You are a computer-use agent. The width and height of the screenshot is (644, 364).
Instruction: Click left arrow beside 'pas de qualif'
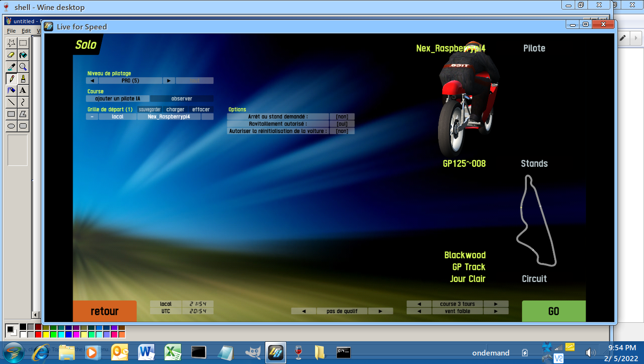303,311
